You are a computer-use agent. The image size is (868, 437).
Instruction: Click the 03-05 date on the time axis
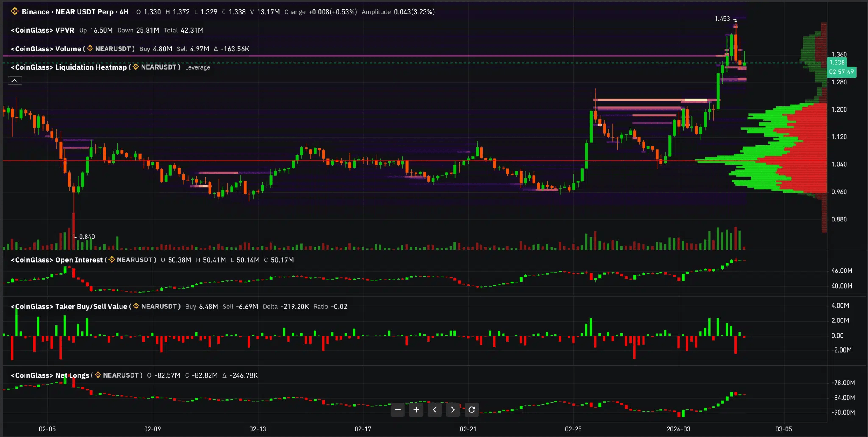coord(784,429)
